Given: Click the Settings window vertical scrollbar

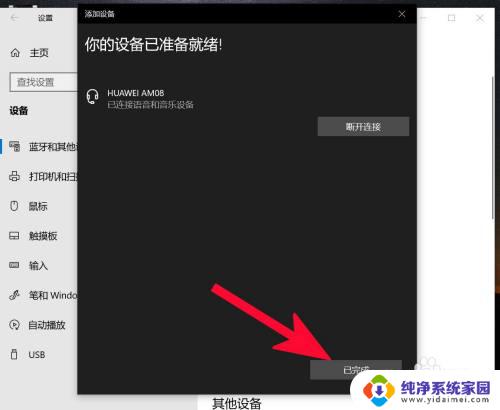Looking at the screenshot, I should [x=493, y=148].
